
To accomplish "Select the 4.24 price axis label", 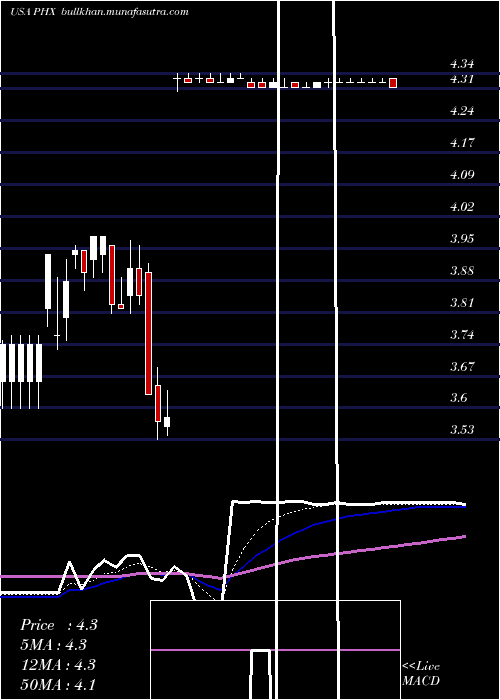I will point(462,111).
